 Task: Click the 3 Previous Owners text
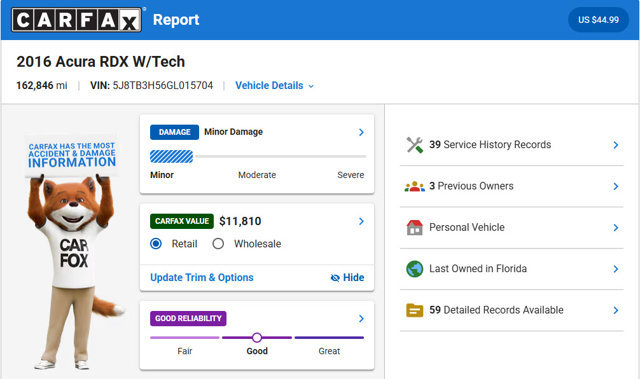tap(471, 186)
